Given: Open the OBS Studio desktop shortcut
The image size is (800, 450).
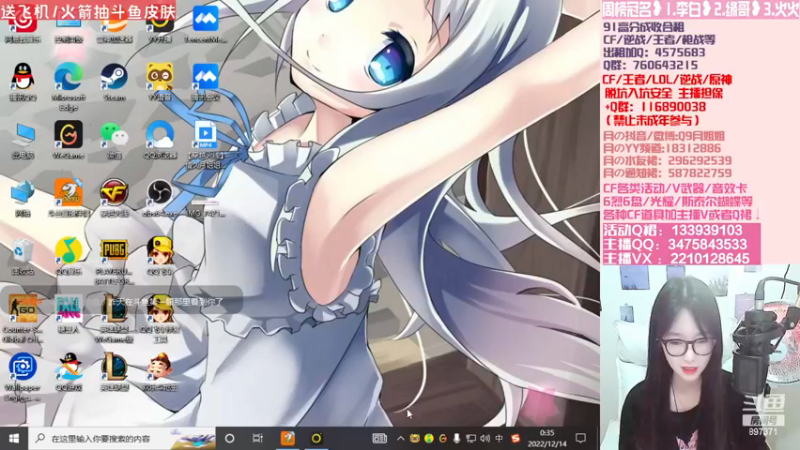Looking at the screenshot, I should pos(160,193).
